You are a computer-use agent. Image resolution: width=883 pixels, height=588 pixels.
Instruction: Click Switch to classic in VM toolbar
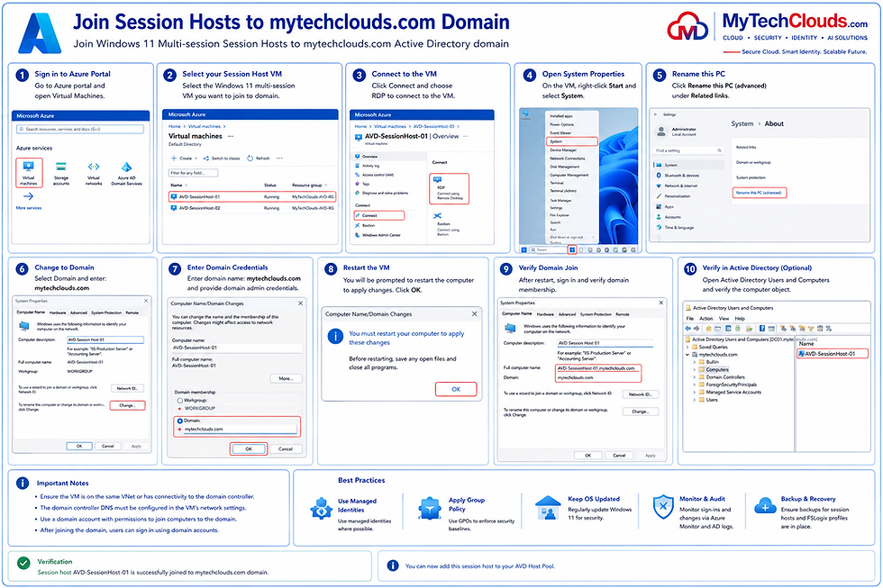point(222,158)
